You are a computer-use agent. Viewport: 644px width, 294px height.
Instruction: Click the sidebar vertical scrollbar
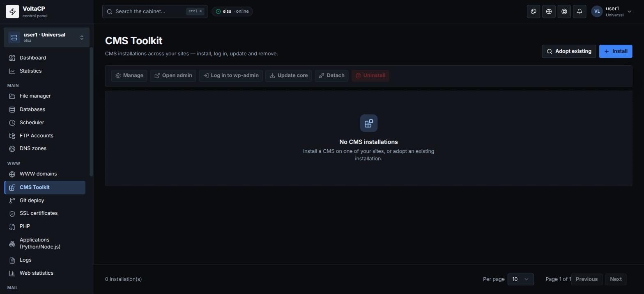[91, 112]
